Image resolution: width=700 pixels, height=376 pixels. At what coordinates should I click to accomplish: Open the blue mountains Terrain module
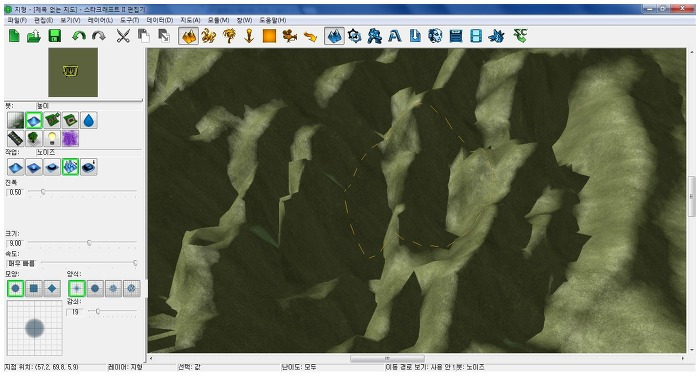[x=334, y=36]
